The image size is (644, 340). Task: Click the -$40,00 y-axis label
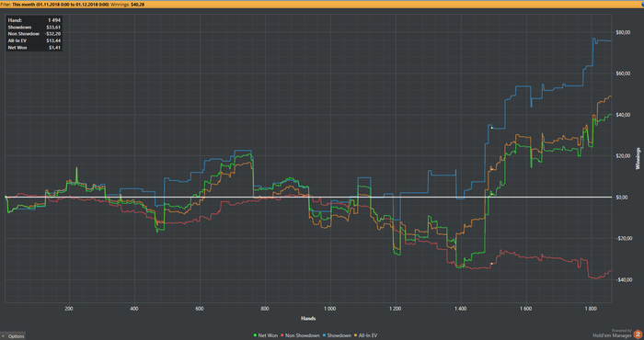tap(623, 279)
